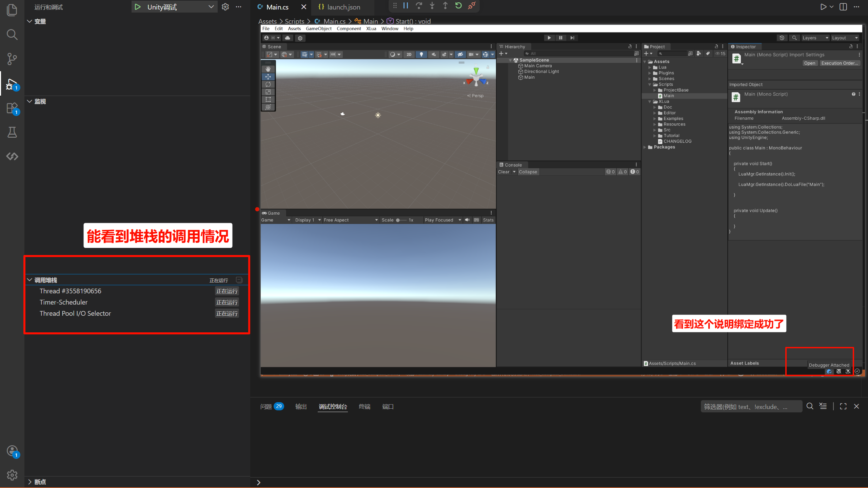
Task: Open Free Aspect dropdown in Game view
Action: pyautogui.click(x=351, y=220)
